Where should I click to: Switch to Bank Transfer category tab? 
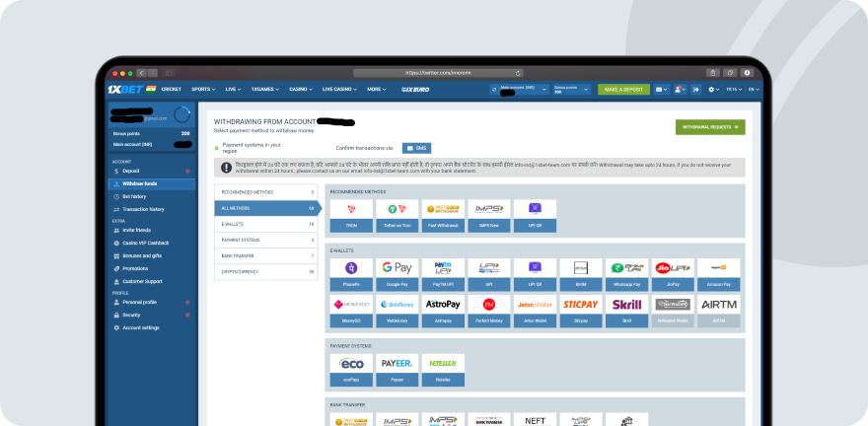pyautogui.click(x=265, y=256)
